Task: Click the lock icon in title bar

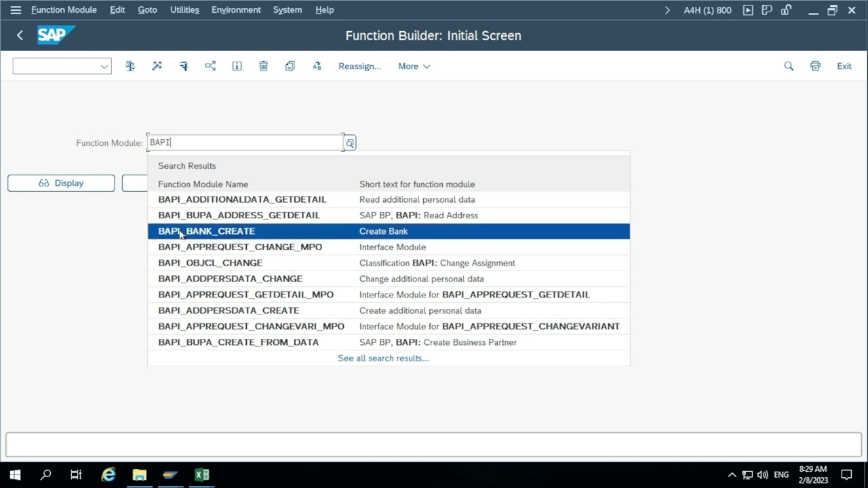Action: coord(786,10)
